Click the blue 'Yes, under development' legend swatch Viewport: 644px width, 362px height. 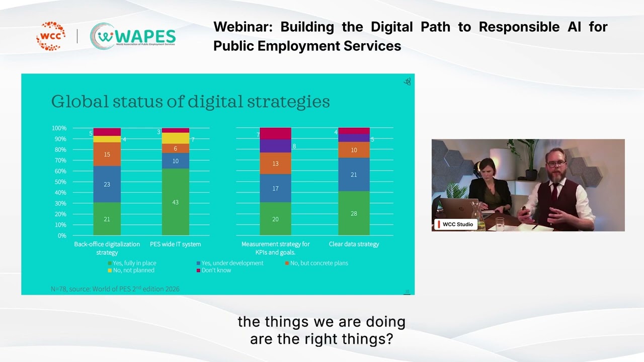point(198,263)
